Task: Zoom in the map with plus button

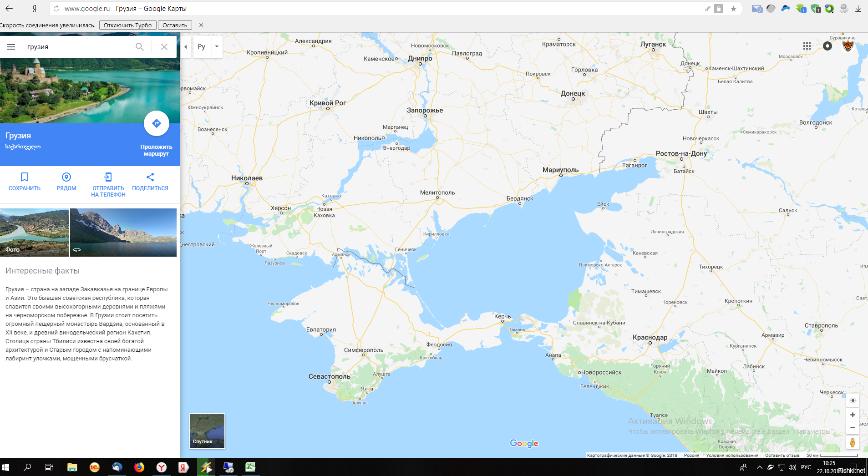Action: coord(853,415)
